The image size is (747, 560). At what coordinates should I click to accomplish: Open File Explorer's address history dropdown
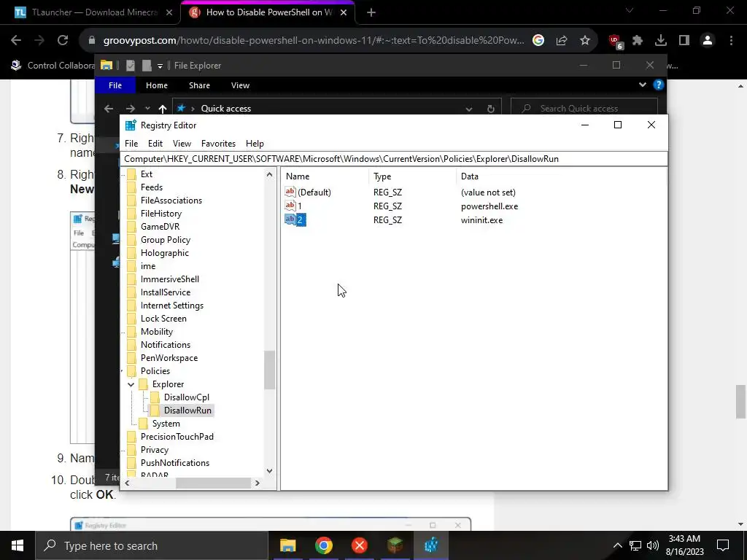click(x=469, y=109)
